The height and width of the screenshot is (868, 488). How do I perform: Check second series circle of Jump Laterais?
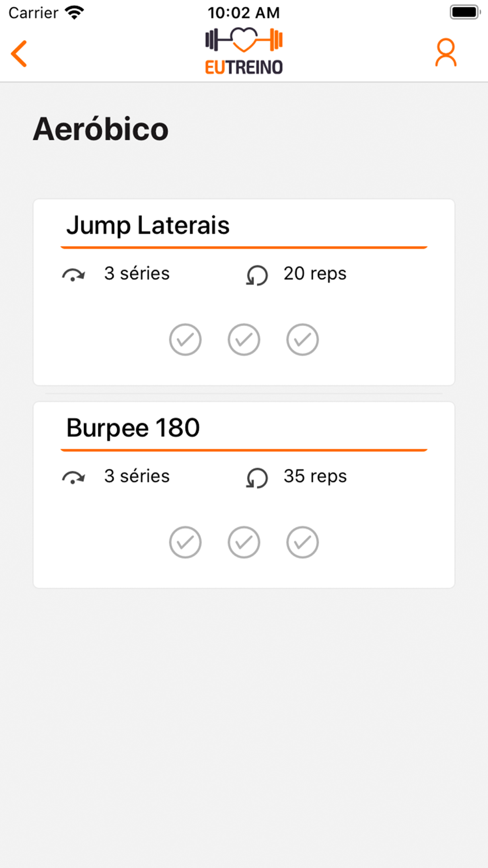244,339
